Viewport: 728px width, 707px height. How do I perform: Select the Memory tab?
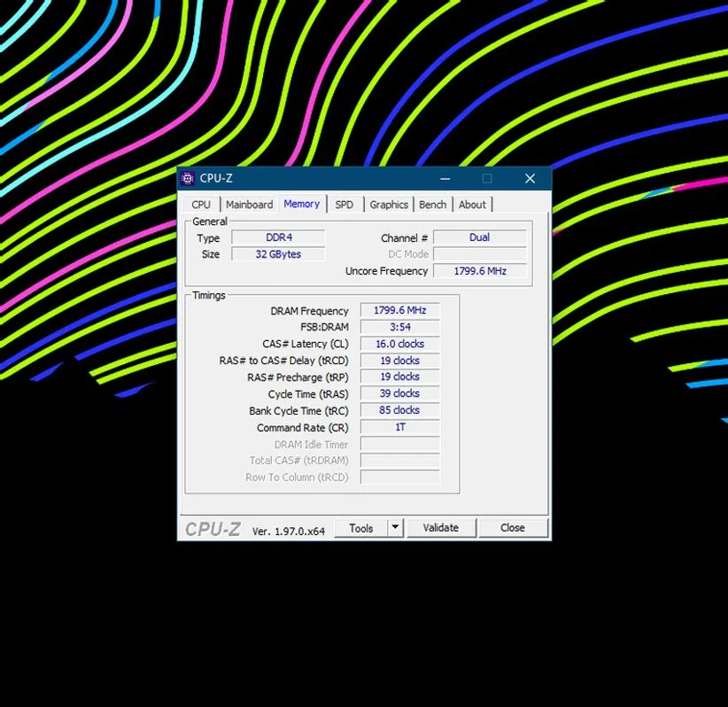click(x=301, y=204)
